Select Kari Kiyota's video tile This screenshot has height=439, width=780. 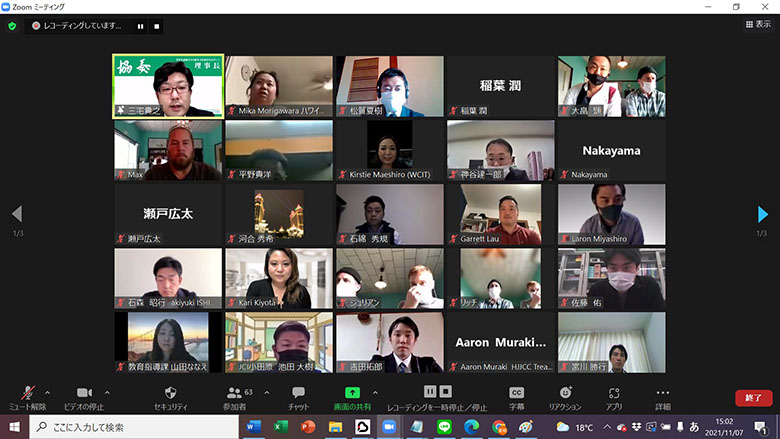coord(279,277)
